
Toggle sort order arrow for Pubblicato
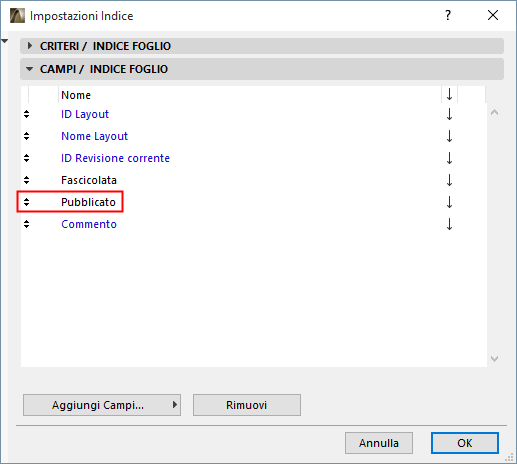click(x=449, y=202)
